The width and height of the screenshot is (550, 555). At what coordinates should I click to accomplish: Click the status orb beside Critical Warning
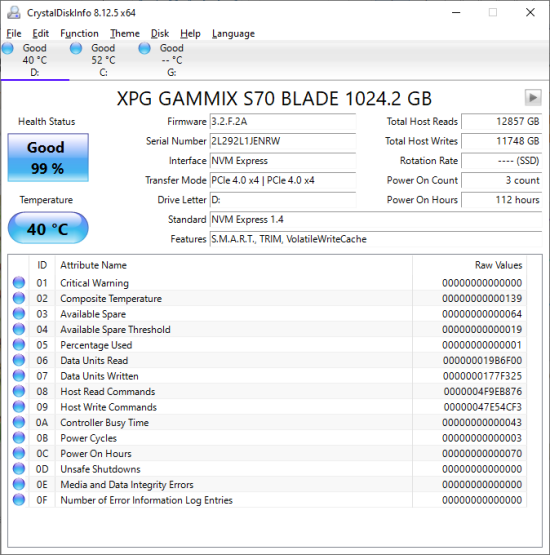[19, 282]
